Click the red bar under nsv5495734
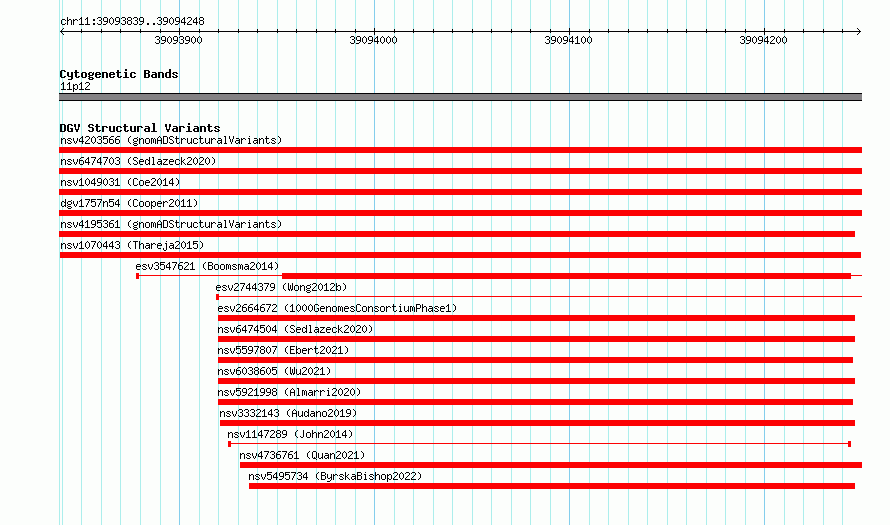Screen dimensions: 890x525 [x=552, y=486]
